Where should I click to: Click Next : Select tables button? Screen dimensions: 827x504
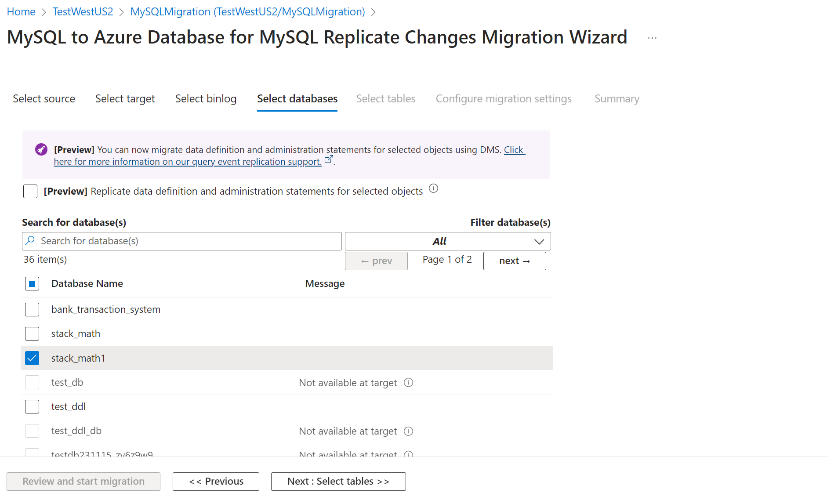point(338,482)
